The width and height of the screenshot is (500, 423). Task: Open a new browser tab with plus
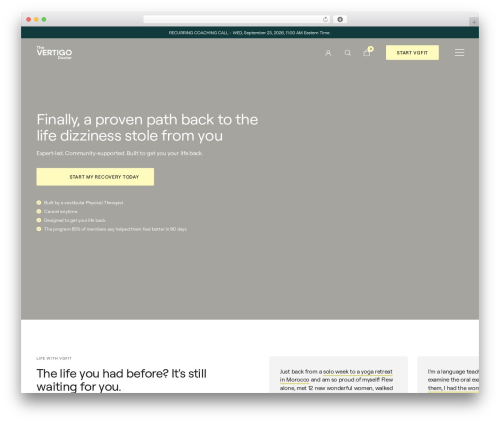[x=474, y=22]
